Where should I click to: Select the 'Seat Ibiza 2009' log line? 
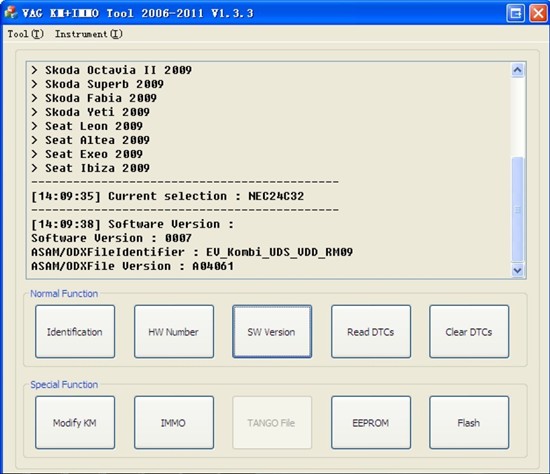click(x=90, y=168)
